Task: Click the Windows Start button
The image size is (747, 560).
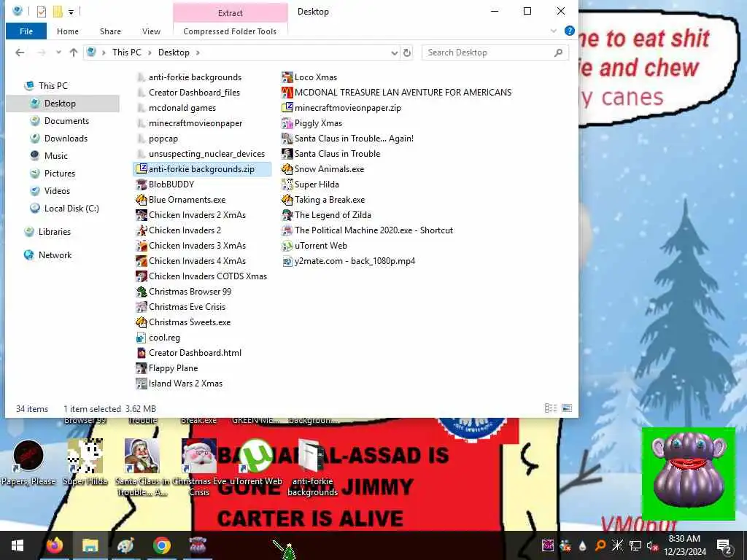Action: (18, 545)
